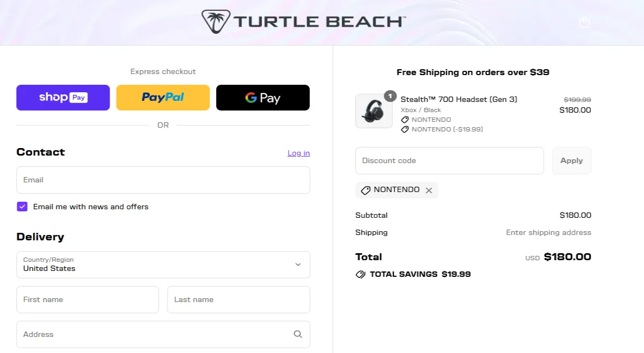Viewport: 644px width, 353px height.
Task: Click the NONTENDO tag under the headset listing
Action: [x=406, y=120]
